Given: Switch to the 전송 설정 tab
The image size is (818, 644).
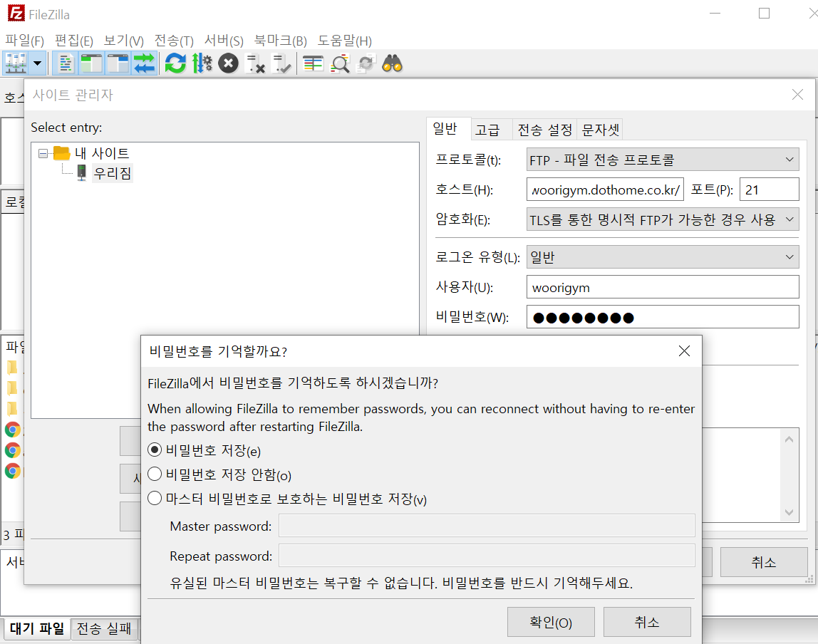Looking at the screenshot, I should click(x=544, y=130).
